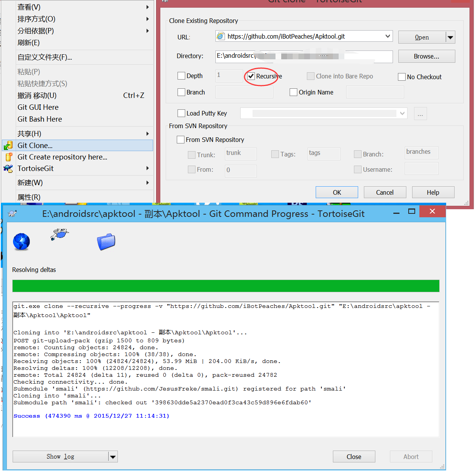Viewport: 476px width, 472px height.
Task: Expand the 分组依据(P) submenu
Action: pos(148,31)
